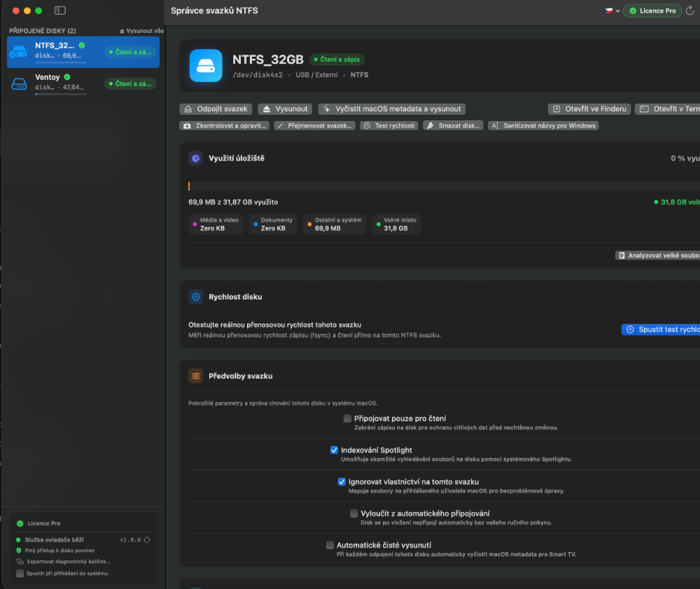The width and height of the screenshot is (700, 589).
Task: Click the Rychlost disku gauge icon
Action: [195, 297]
